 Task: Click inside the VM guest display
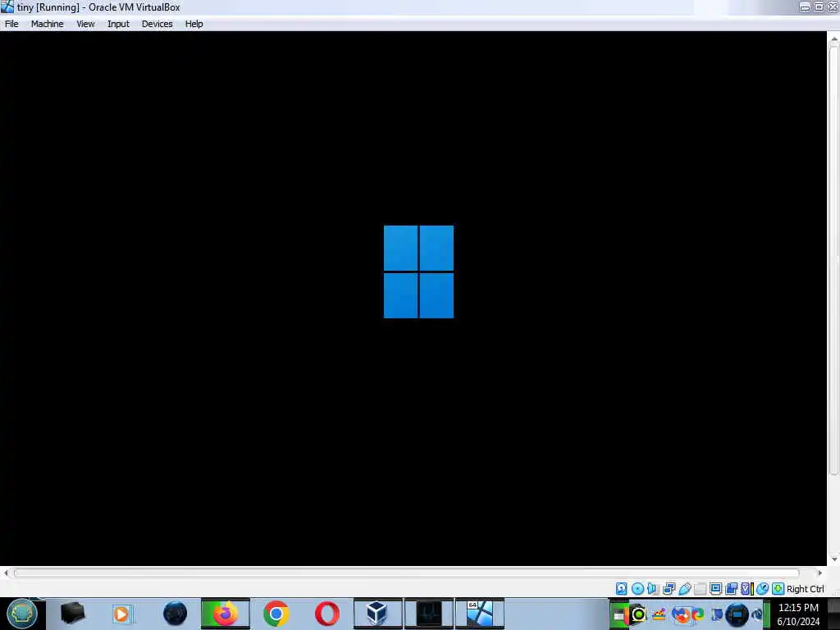(x=413, y=298)
